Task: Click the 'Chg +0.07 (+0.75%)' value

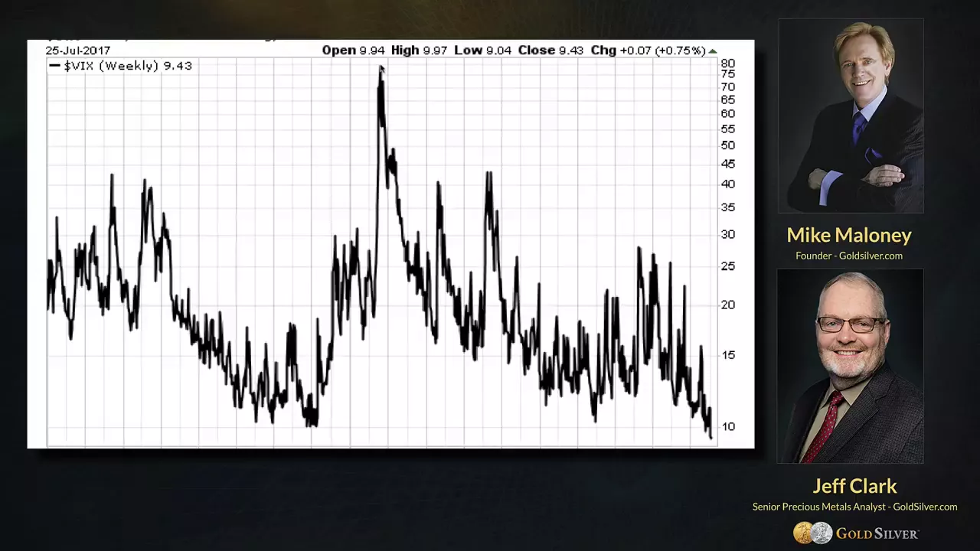Action: pos(648,51)
